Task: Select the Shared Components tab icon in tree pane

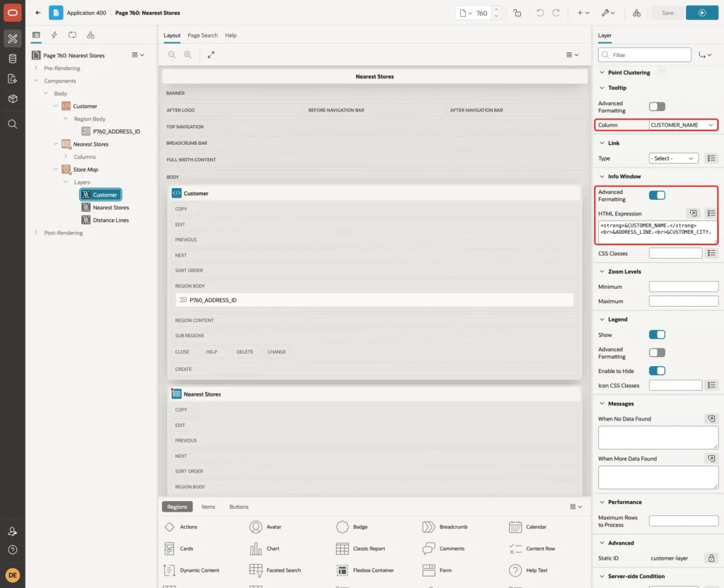Action: click(90, 35)
